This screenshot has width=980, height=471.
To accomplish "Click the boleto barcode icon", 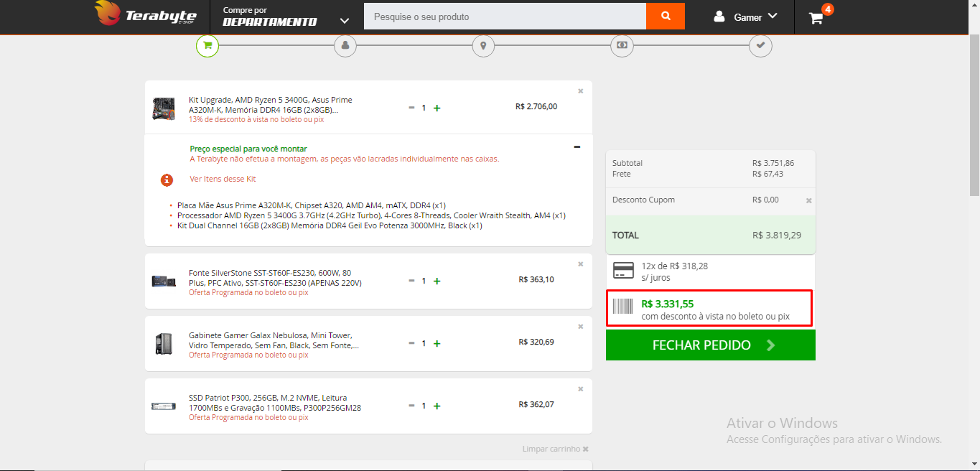I will [622, 307].
